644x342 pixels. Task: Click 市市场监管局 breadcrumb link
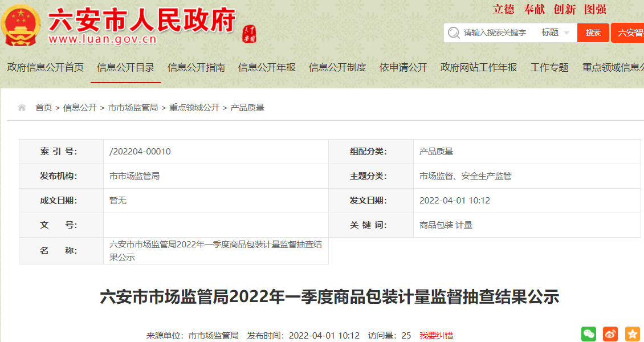(133, 108)
